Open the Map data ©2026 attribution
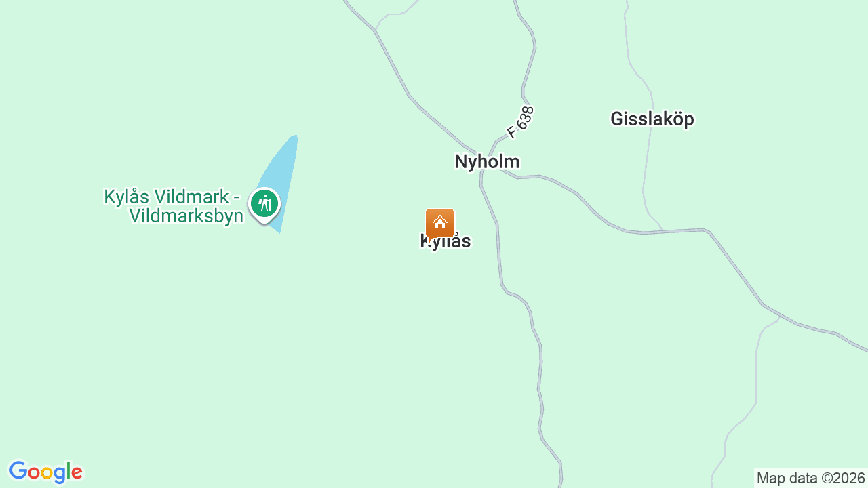868x488 pixels. (x=811, y=478)
